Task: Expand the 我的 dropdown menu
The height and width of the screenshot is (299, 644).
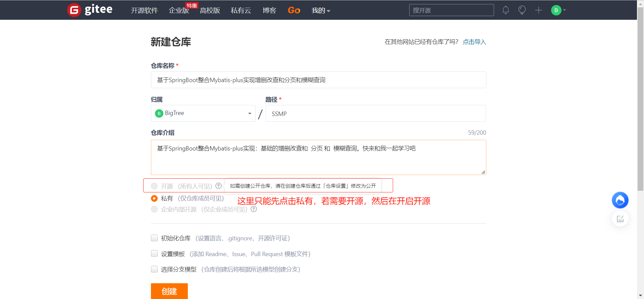Action: pyautogui.click(x=321, y=10)
